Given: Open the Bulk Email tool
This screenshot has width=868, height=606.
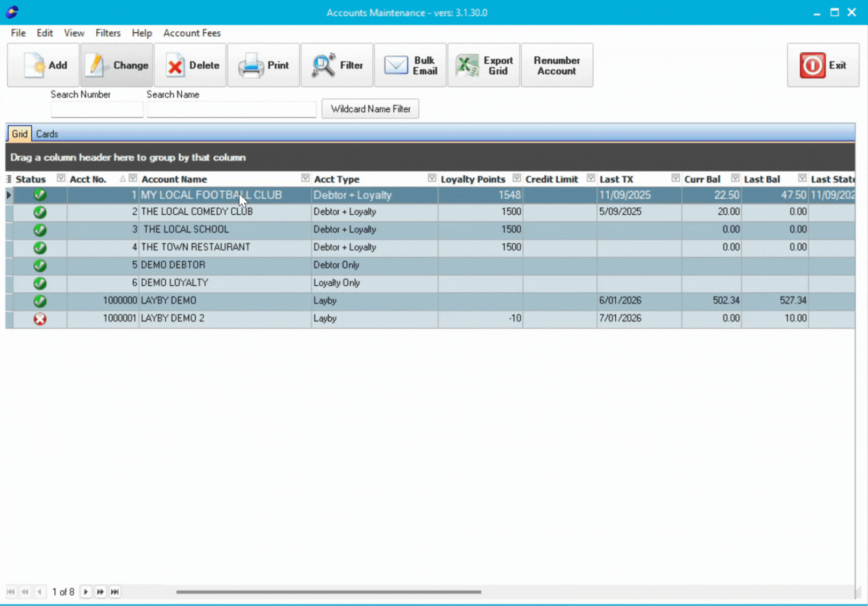Looking at the screenshot, I should click(396, 65).
